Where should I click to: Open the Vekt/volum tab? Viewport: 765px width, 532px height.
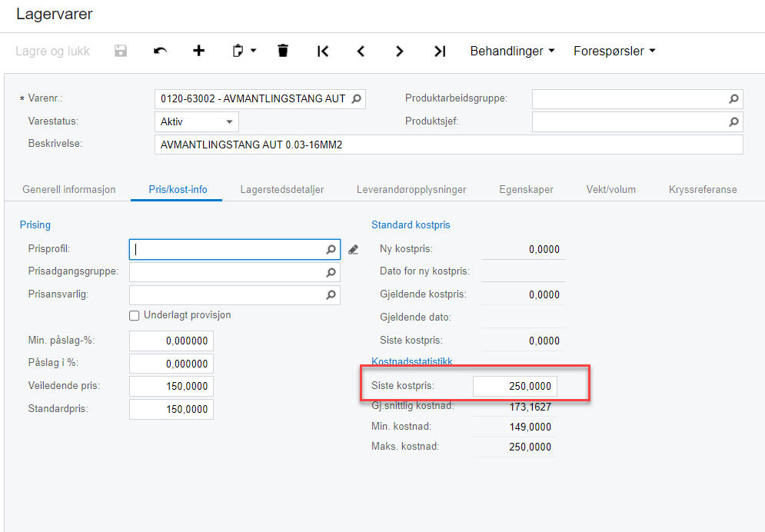coord(610,190)
